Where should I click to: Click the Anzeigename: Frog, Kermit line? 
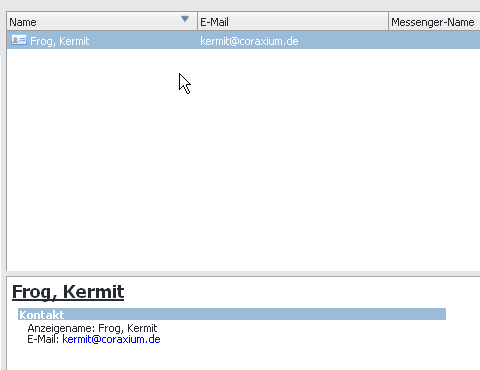92,328
